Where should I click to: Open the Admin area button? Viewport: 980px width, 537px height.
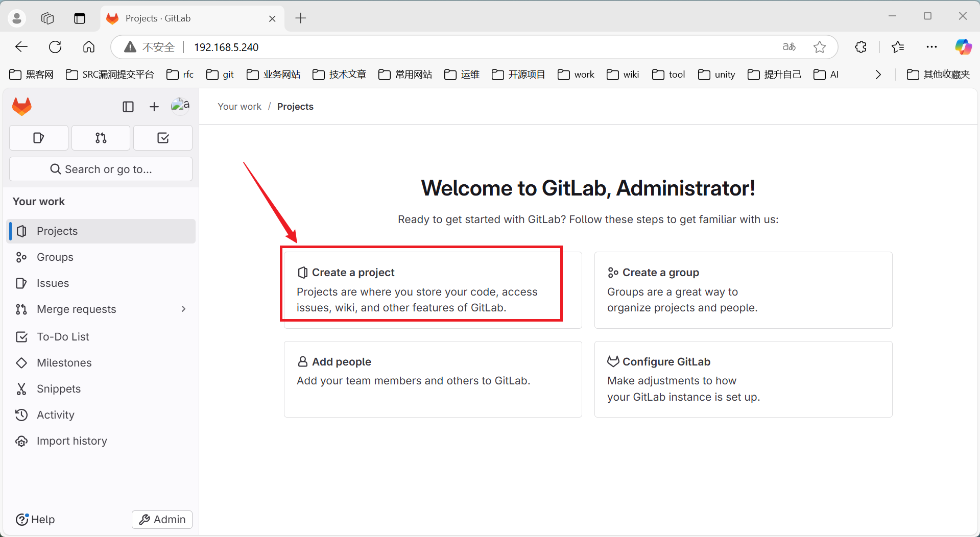point(162,520)
